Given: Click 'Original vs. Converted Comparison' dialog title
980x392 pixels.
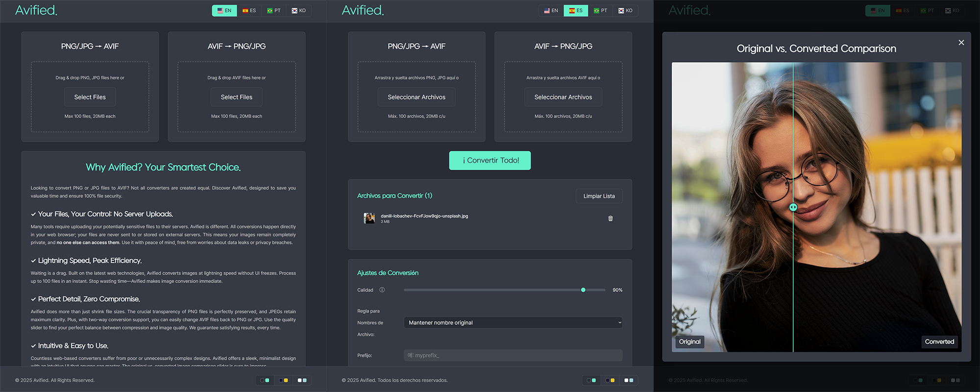Looking at the screenshot, I should (816, 49).
